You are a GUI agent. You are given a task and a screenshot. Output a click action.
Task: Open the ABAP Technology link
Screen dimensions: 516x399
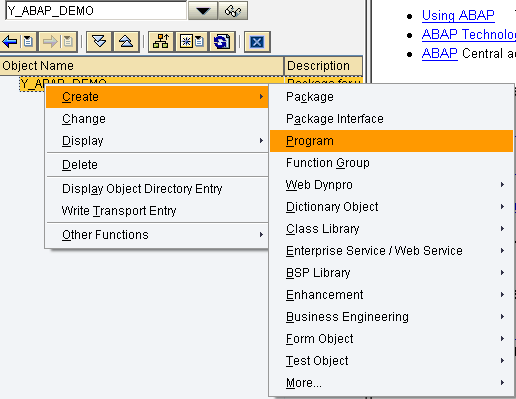click(469, 34)
